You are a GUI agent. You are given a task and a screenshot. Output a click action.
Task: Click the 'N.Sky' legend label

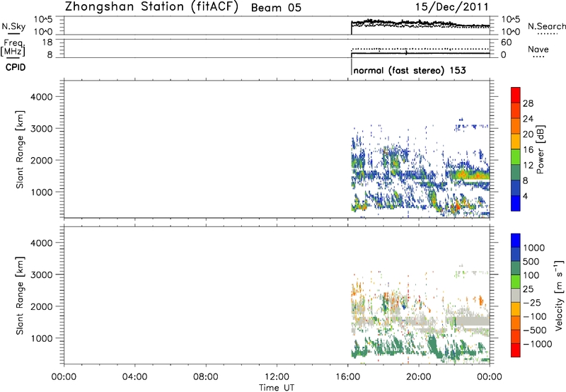coord(13,26)
